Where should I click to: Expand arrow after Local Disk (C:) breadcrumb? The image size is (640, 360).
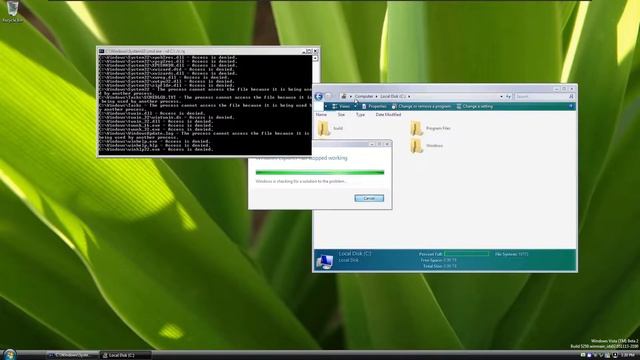coord(409,97)
